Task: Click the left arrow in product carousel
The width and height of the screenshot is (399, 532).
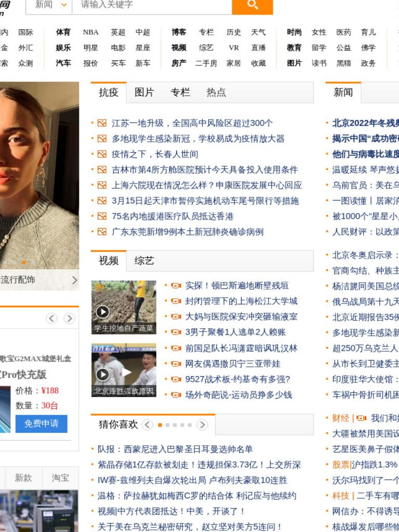Action: coord(51,318)
